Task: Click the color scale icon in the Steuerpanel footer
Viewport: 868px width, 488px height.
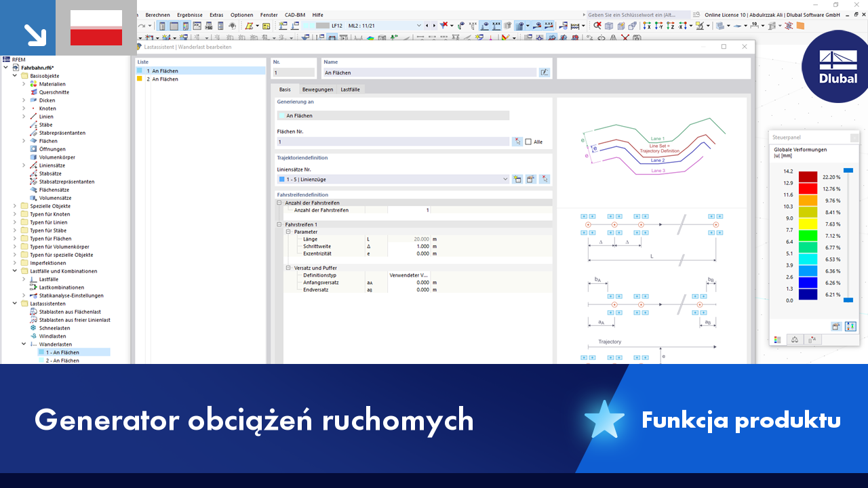Action: coord(778,340)
